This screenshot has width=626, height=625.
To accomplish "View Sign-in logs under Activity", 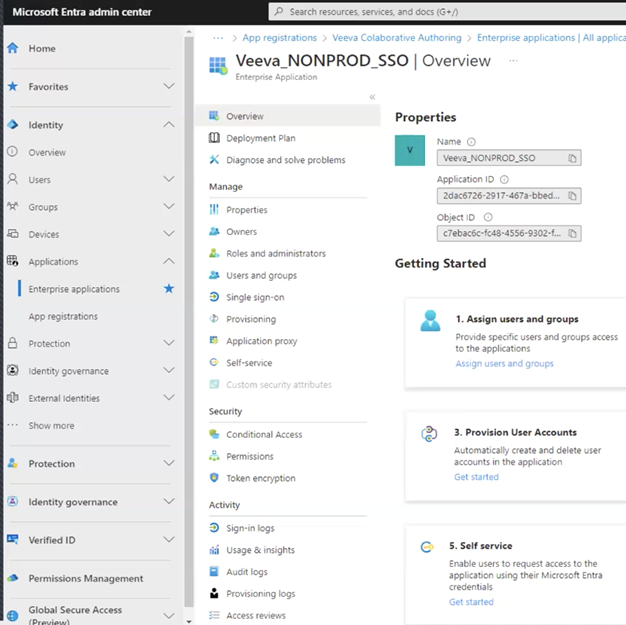I will (250, 528).
